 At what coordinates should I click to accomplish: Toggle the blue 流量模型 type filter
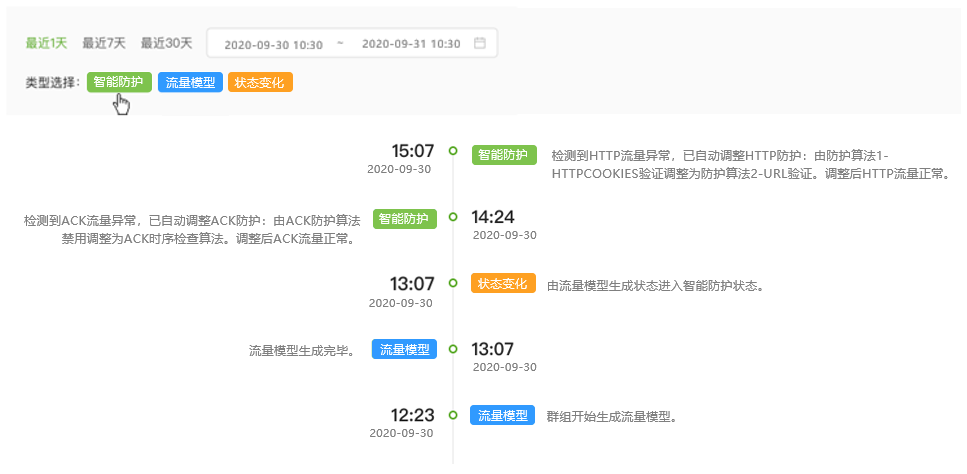[x=190, y=82]
